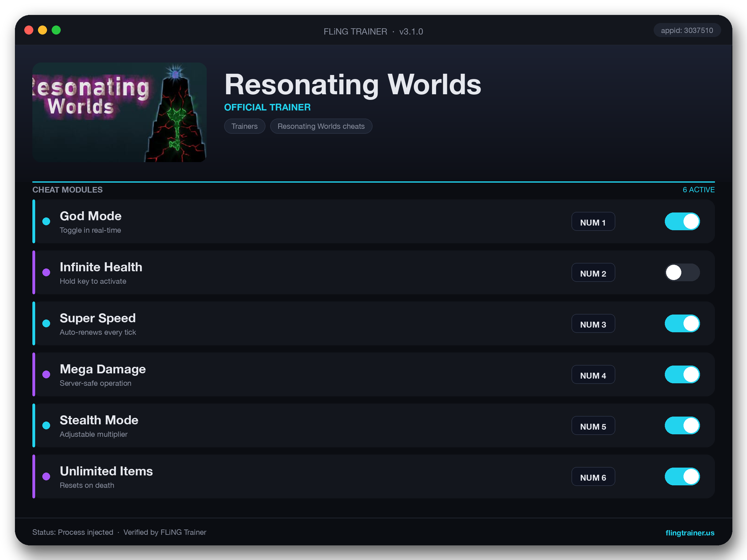Select the God Mode title text
This screenshot has height=560, width=747.
pyautogui.click(x=91, y=216)
